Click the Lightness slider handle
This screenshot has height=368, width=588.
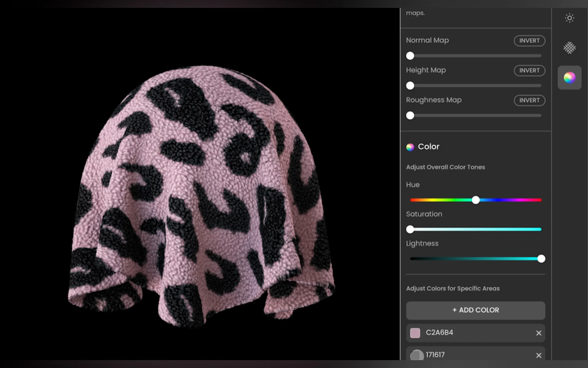pyautogui.click(x=541, y=259)
